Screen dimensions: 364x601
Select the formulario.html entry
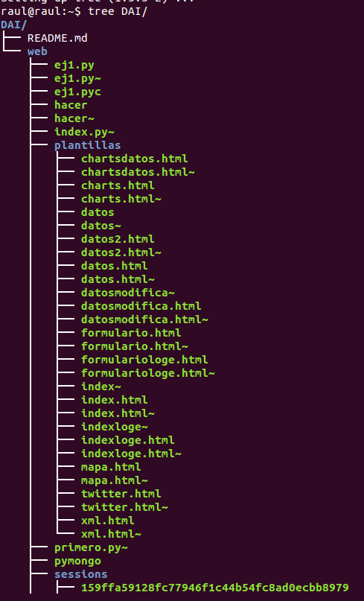131,333
